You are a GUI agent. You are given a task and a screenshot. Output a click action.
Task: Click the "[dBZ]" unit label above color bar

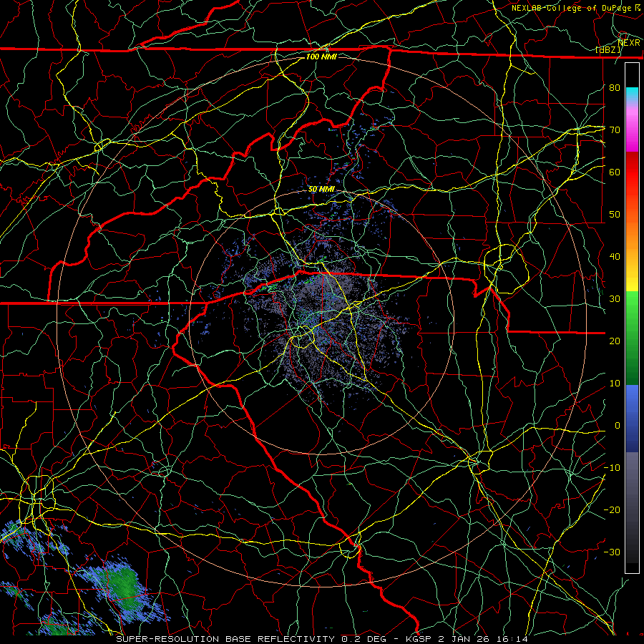tap(608, 50)
